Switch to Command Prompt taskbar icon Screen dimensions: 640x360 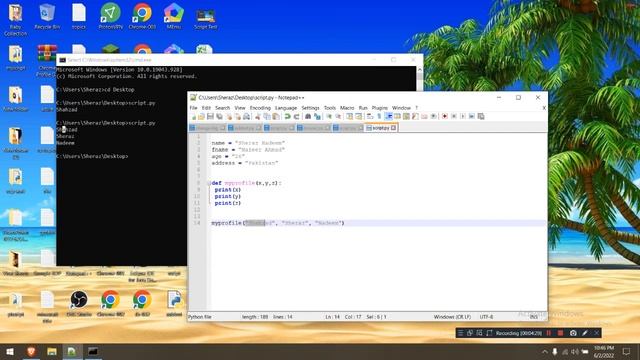coord(93,351)
